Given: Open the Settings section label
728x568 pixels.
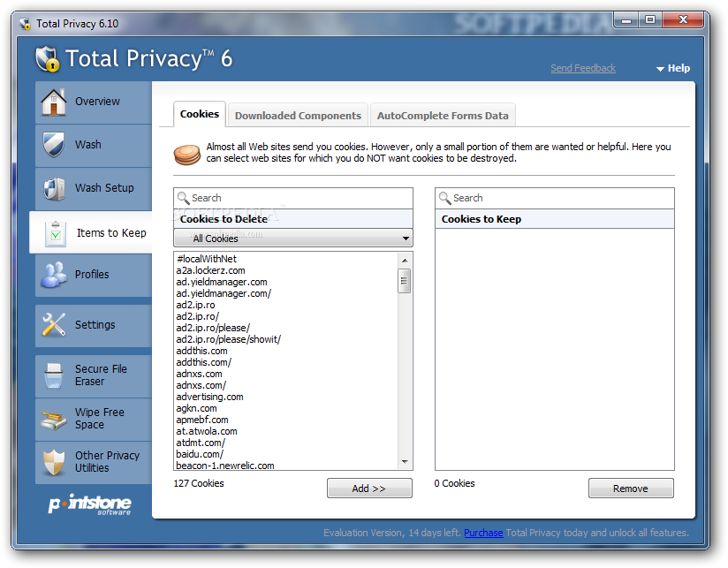Looking at the screenshot, I should click(95, 324).
